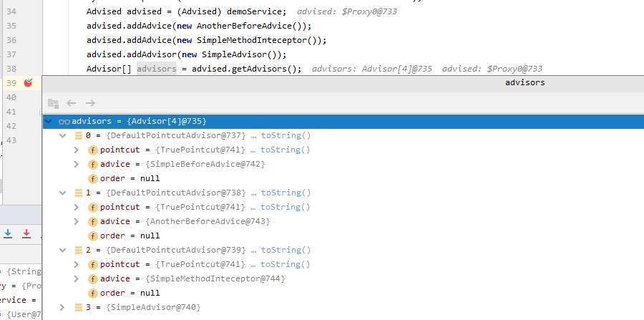Click toString() link for pointcut under element 1
The width and height of the screenshot is (644, 320).
tap(286, 207)
